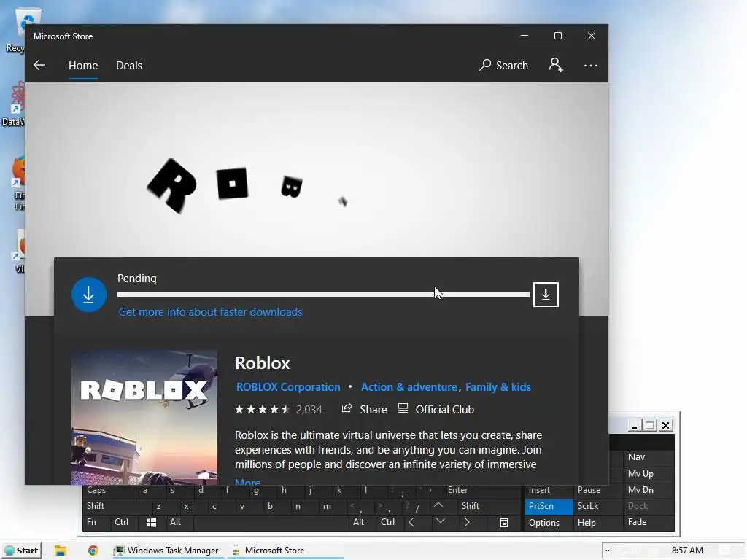Click the Windows logo key on on-screen keyboard

(152, 522)
